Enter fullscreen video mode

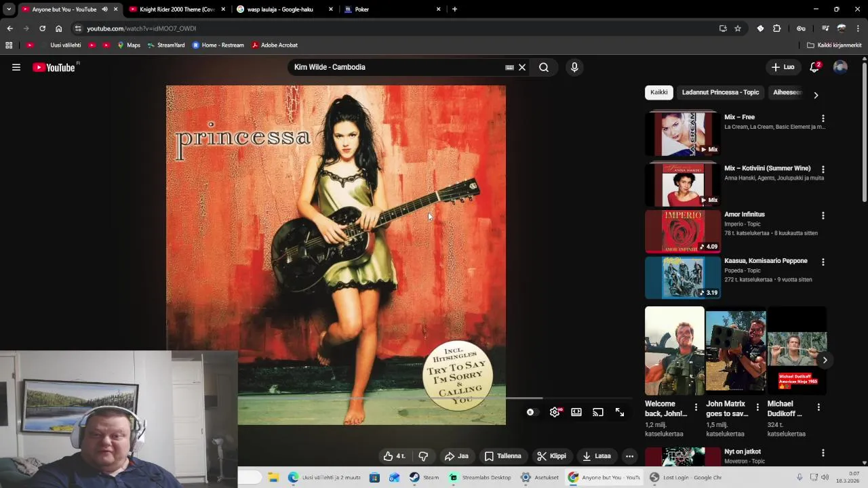[x=620, y=412]
